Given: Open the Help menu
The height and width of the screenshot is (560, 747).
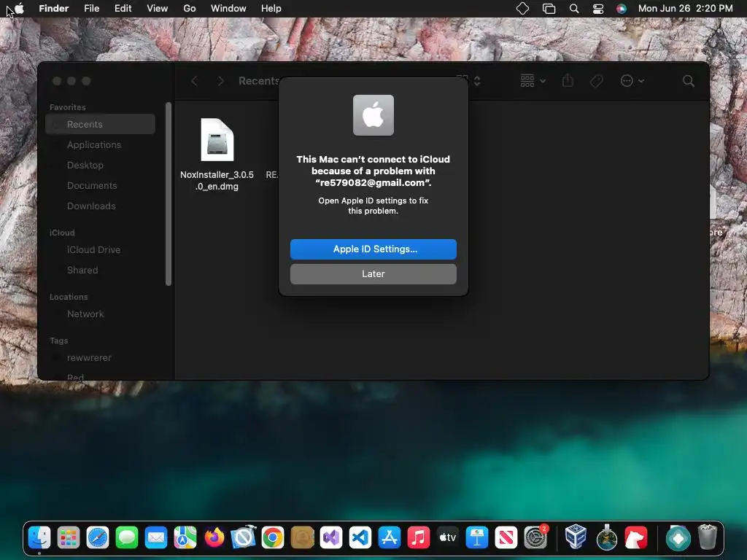Looking at the screenshot, I should click(x=271, y=9).
